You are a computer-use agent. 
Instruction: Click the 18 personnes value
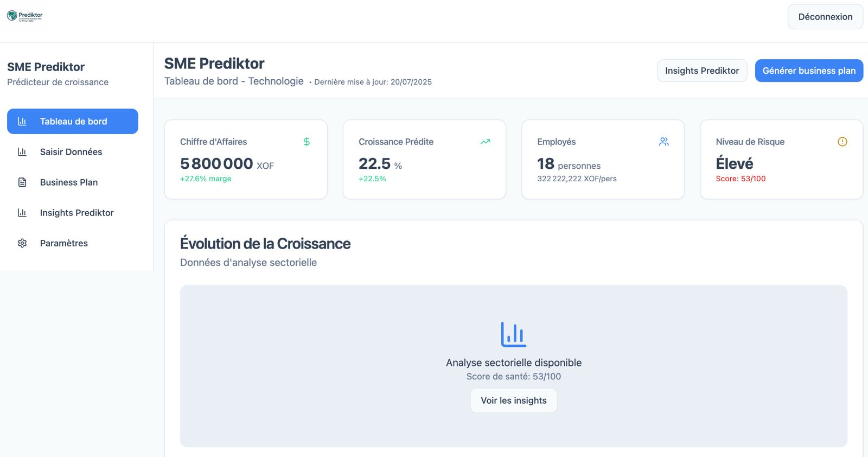(x=569, y=163)
